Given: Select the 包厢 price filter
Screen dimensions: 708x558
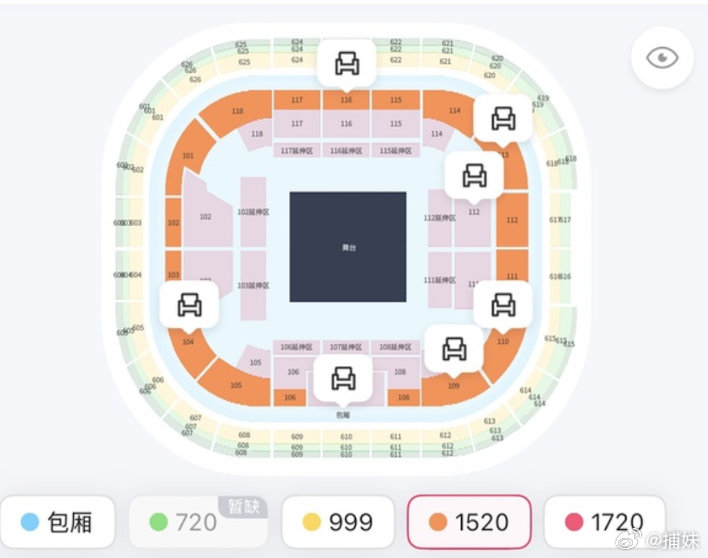Looking at the screenshot, I should click(x=58, y=522).
